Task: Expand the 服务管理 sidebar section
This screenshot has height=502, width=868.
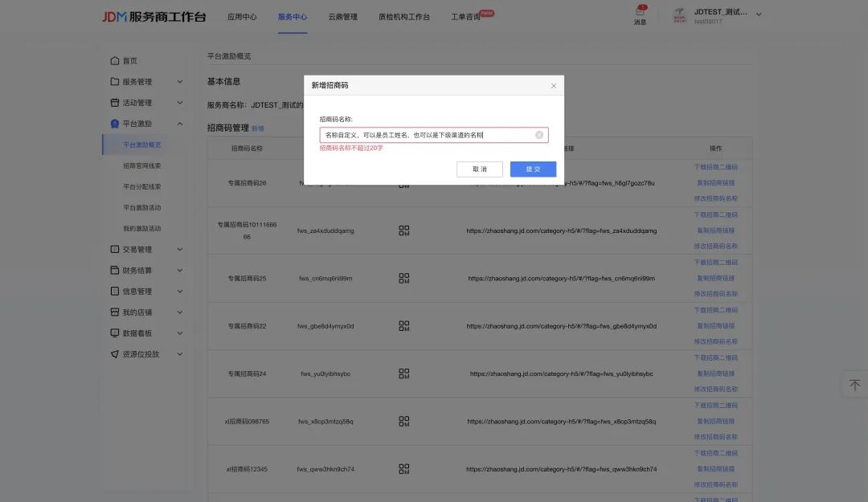Action: (x=179, y=82)
